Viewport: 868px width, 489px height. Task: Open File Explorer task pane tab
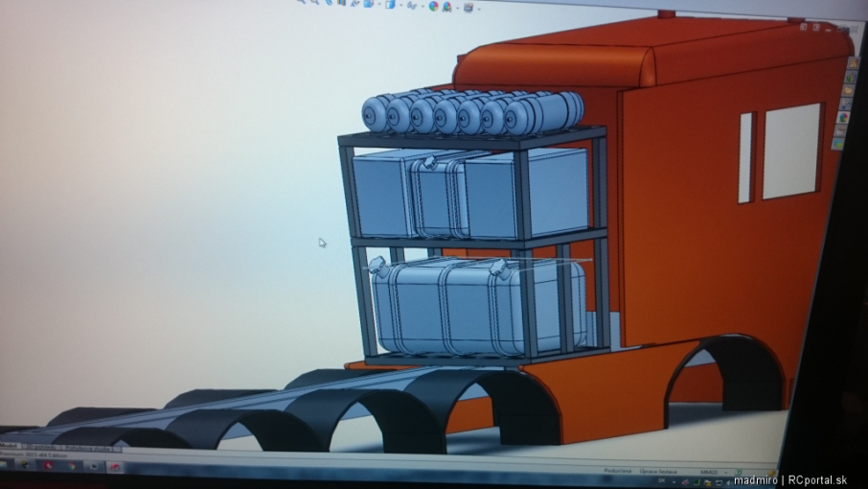pos(848,91)
